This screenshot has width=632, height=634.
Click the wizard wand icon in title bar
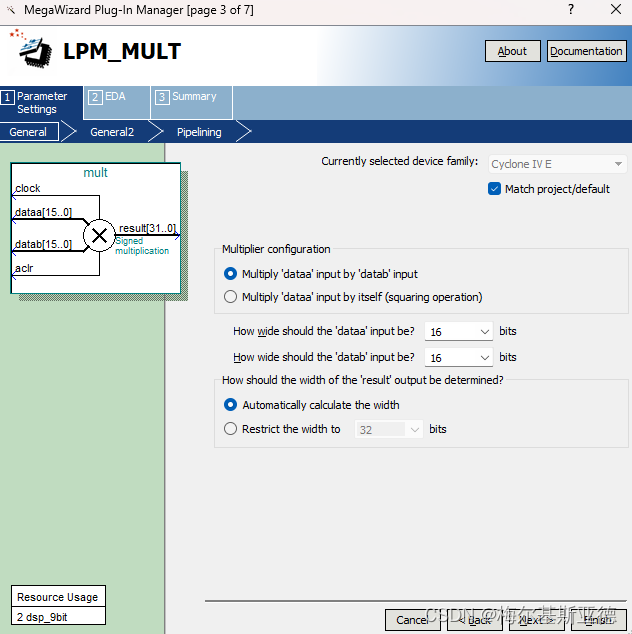(11, 10)
